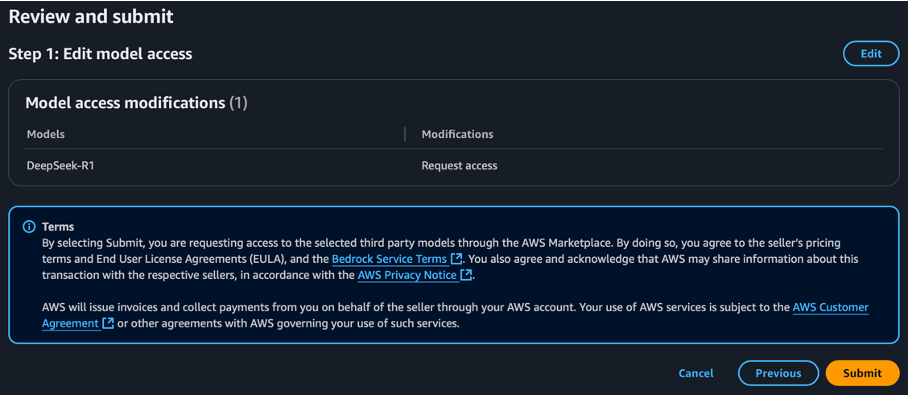Open the AWS Privacy Notice link
Image resolution: width=908 pixels, height=396 pixels.
point(408,276)
